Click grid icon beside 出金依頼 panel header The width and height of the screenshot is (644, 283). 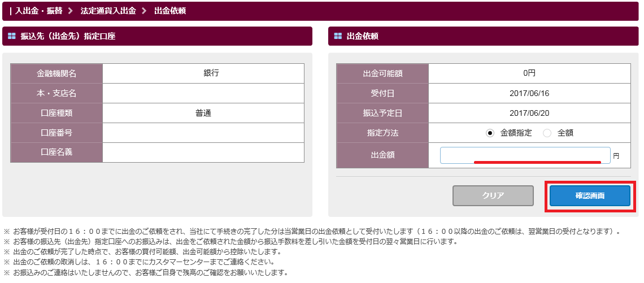click(x=338, y=36)
